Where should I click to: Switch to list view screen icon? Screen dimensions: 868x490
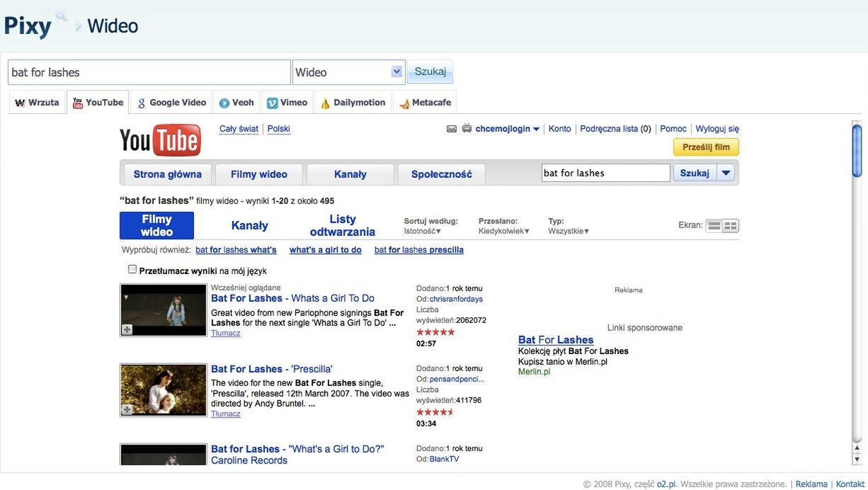coord(714,226)
